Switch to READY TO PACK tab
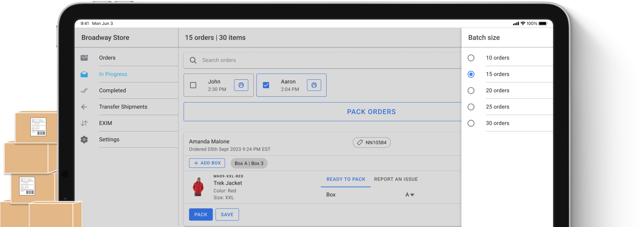The height and width of the screenshot is (227, 644). pos(346,179)
